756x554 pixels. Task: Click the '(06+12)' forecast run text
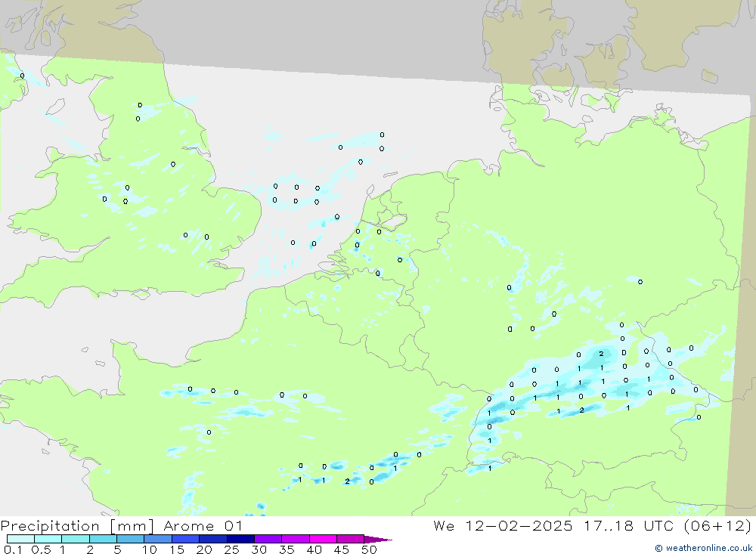tap(718, 526)
